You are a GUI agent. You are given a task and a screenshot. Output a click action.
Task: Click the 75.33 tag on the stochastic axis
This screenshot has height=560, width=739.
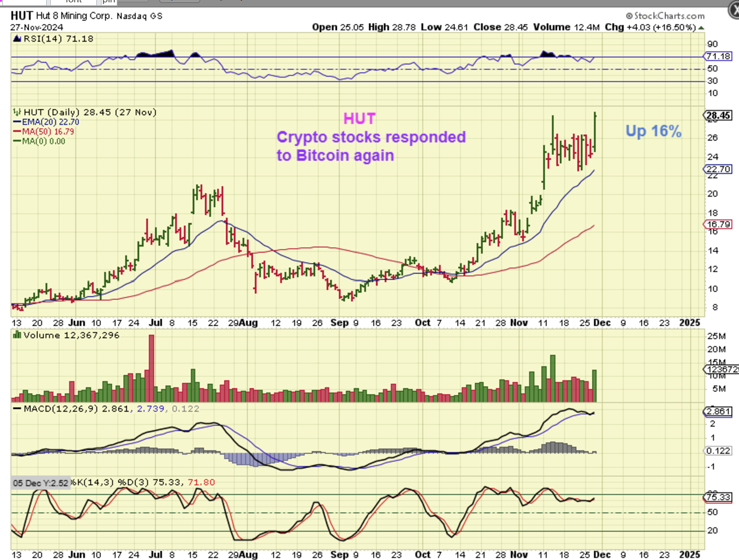[x=718, y=497]
